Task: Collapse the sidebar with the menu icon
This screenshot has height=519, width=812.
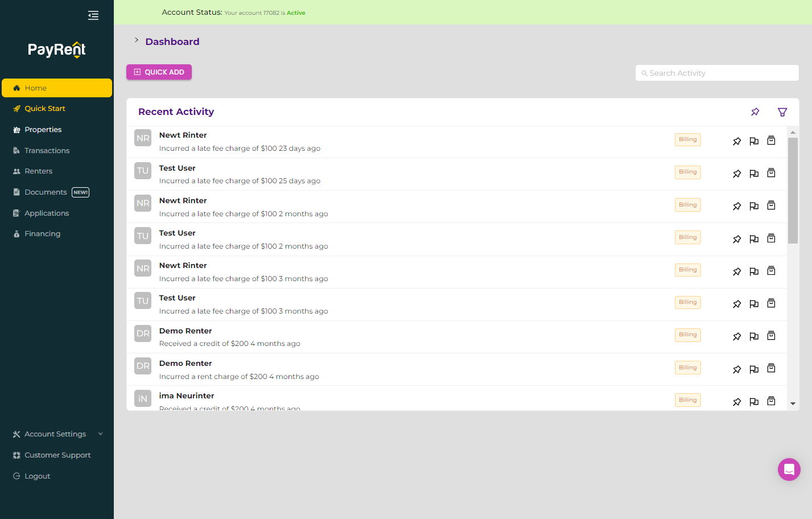Action: coord(93,15)
